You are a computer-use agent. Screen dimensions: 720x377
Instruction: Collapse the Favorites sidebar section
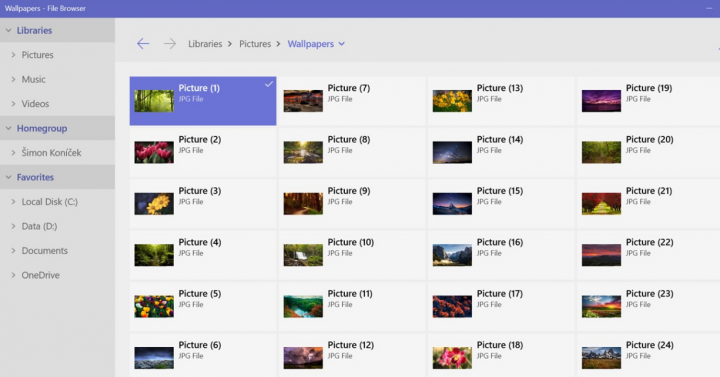(x=8, y=177)
